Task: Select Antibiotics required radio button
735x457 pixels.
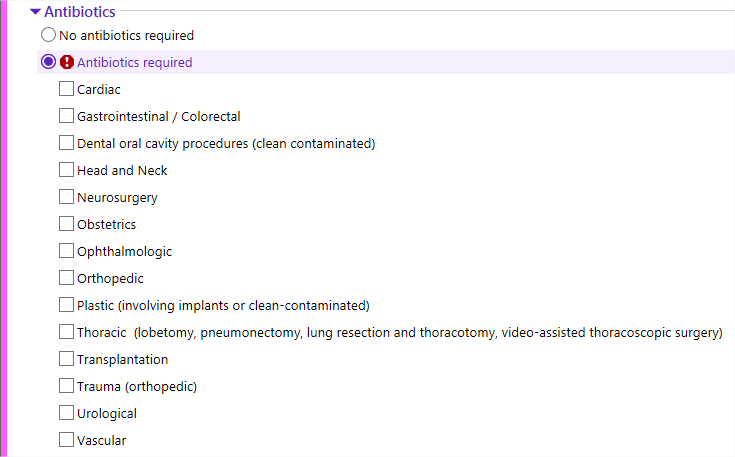Action: pyautogui.click(x=48, y=62)
